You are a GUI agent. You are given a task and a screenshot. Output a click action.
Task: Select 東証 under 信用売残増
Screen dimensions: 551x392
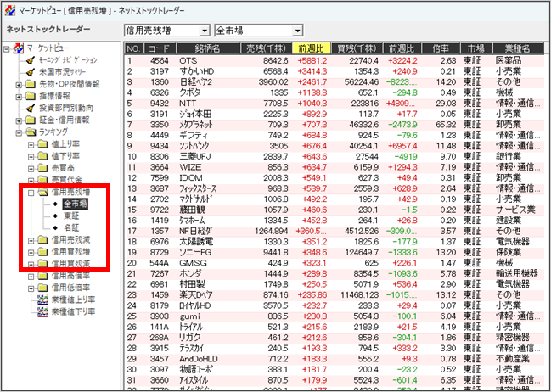tap(71, 216)
